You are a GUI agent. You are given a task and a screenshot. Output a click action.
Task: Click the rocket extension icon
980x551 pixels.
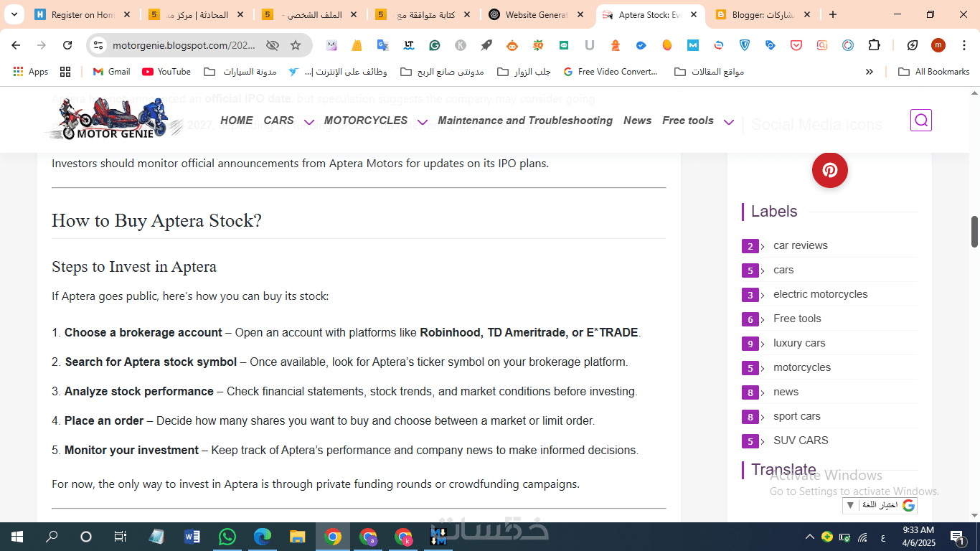coord(486,45)
